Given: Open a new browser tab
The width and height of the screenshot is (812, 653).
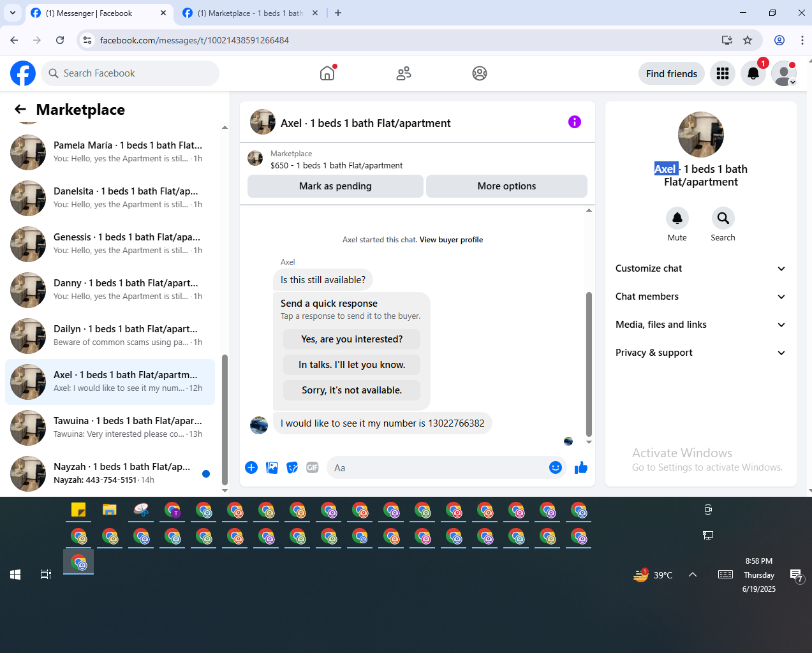Looking at the screenshot, I should (338, 13).
